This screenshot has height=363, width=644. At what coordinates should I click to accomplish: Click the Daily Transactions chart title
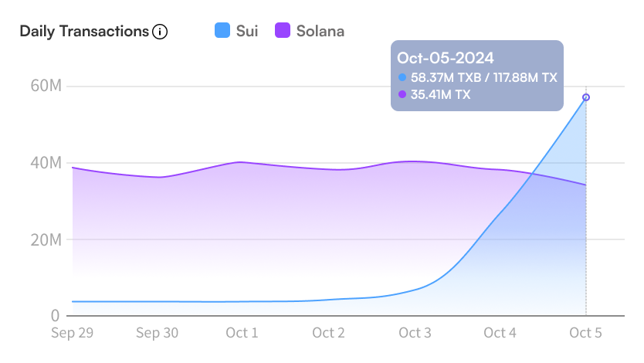pos(84,32)
